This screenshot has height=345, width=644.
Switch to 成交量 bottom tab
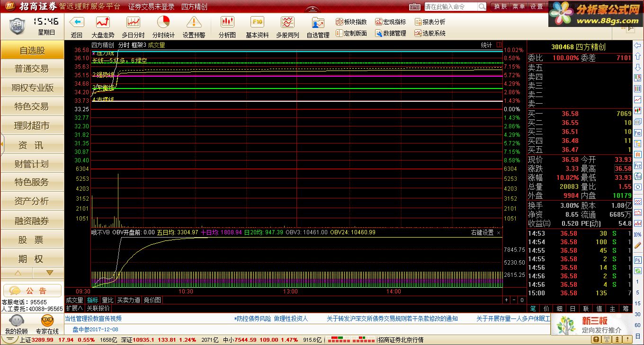pyautogui.click(x=74, y=300)
